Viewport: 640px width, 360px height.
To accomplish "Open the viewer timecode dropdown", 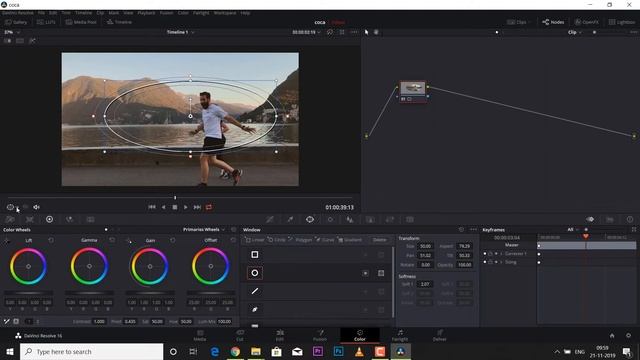I will coord(307,32).
